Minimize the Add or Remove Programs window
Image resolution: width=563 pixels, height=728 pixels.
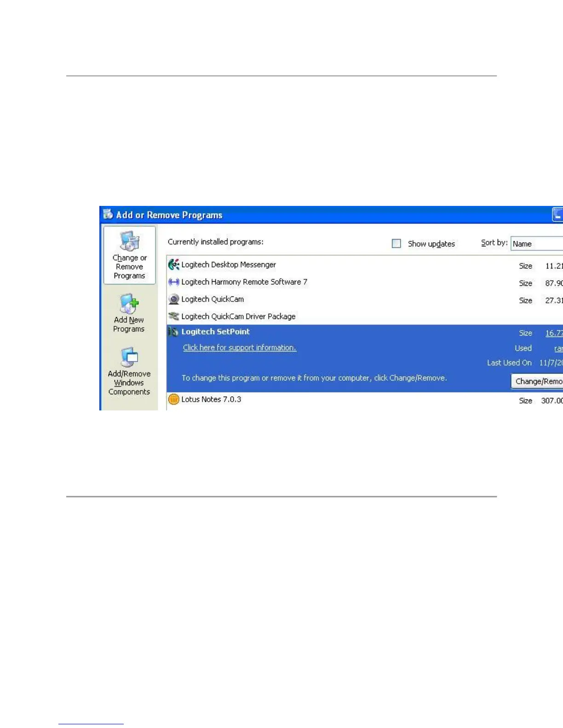pyautogui.click(x=557, y=215)
